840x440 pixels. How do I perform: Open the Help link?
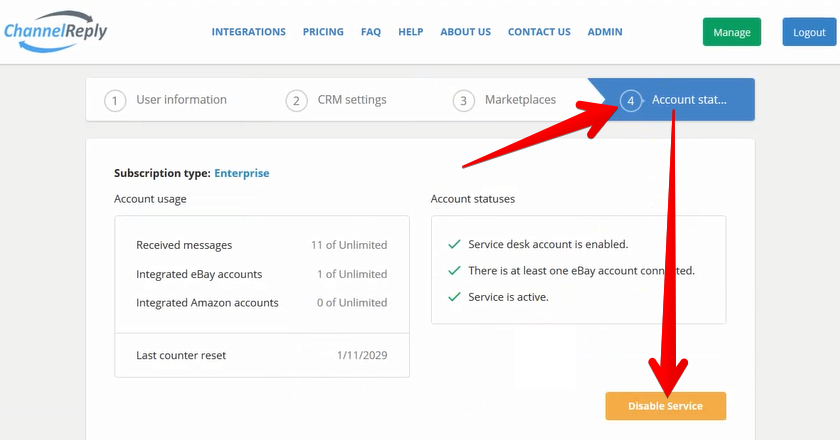pos(410,32)
